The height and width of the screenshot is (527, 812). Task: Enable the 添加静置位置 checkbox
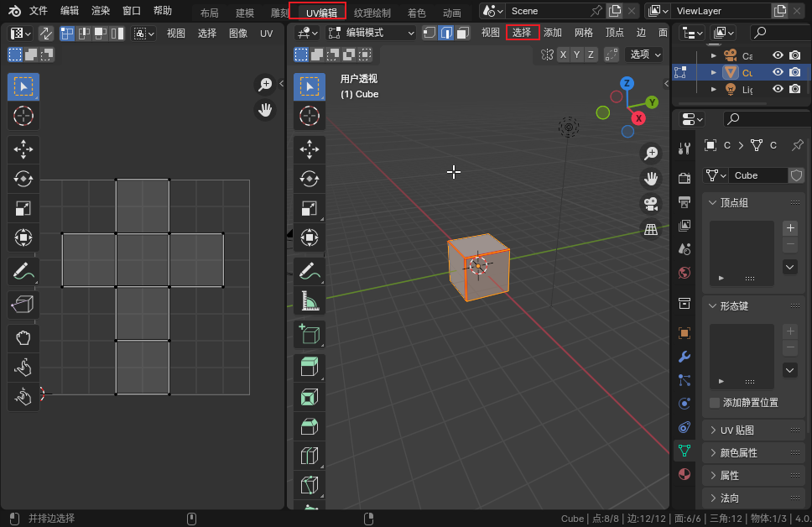pos(715,403)
